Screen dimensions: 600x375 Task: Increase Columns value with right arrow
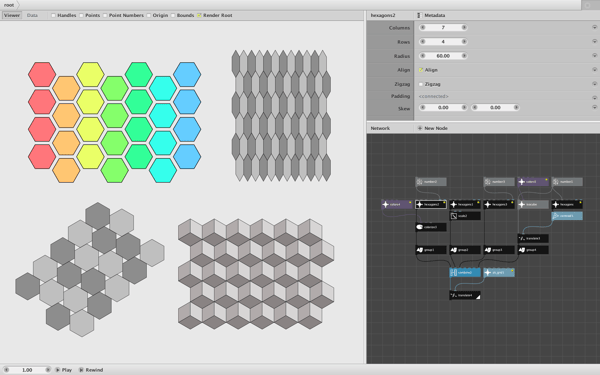coord(464,28)
